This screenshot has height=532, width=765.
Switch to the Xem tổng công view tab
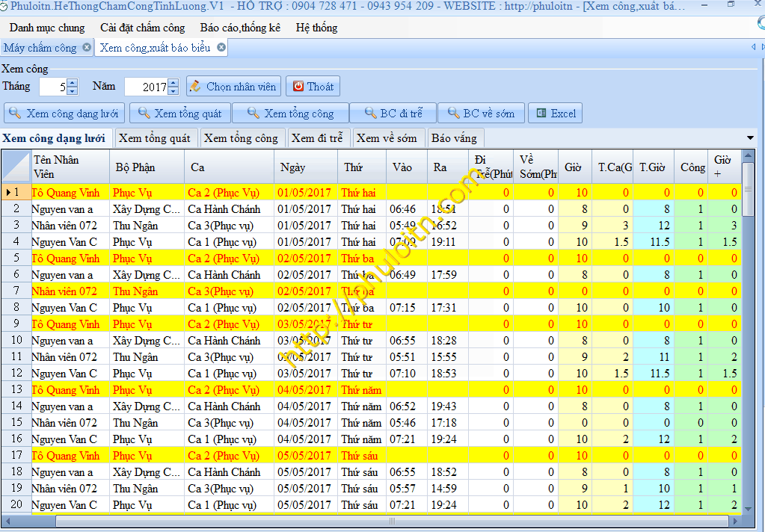click(241, 138)
